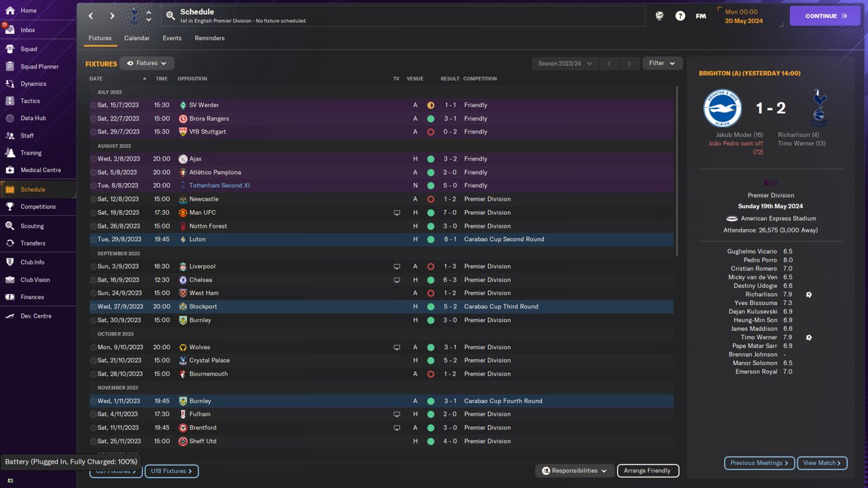Image resolution: width=868 pixels, height=488 pixels.
Task: Tick the reminder circle for Luton fixture
Action: point(94,239)
